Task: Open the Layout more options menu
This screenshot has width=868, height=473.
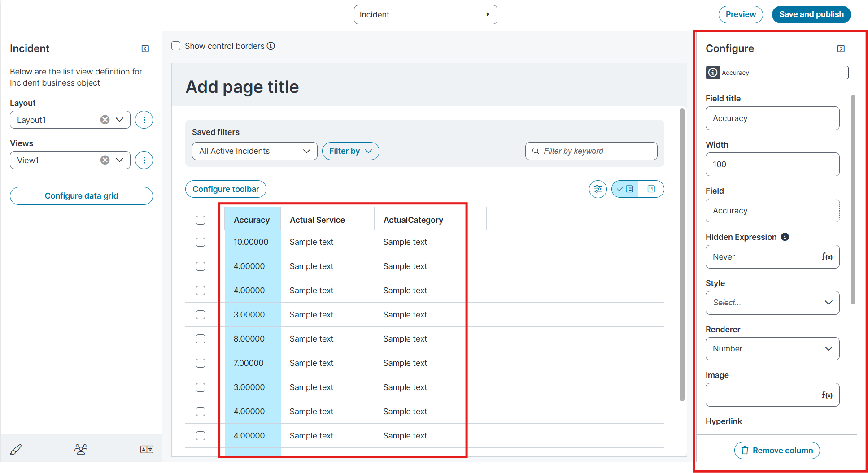Action: (x=144, y=120)
